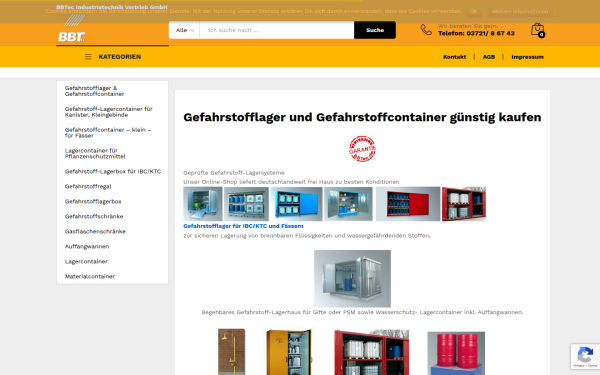The width and height of the screenshot is (600, 375).
Task: Click red drums on blue tray image
Action: click(x=456, y=354)
